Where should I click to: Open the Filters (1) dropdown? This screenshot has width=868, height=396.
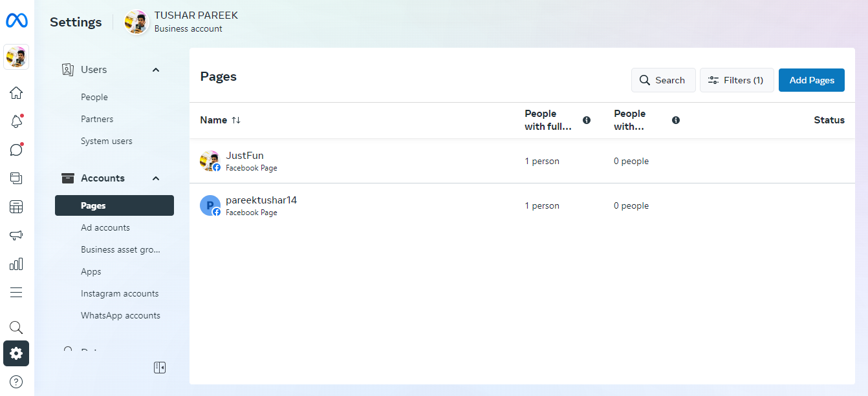click(737, 80)
